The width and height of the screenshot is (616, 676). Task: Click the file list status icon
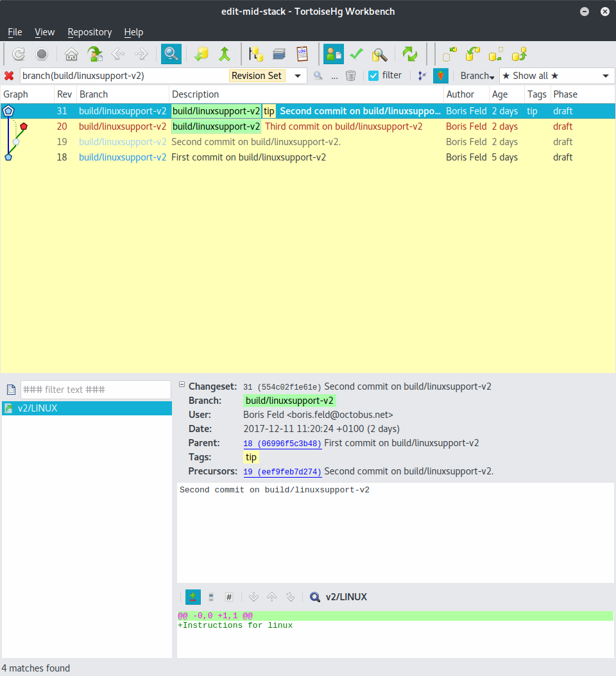point(11,390)
